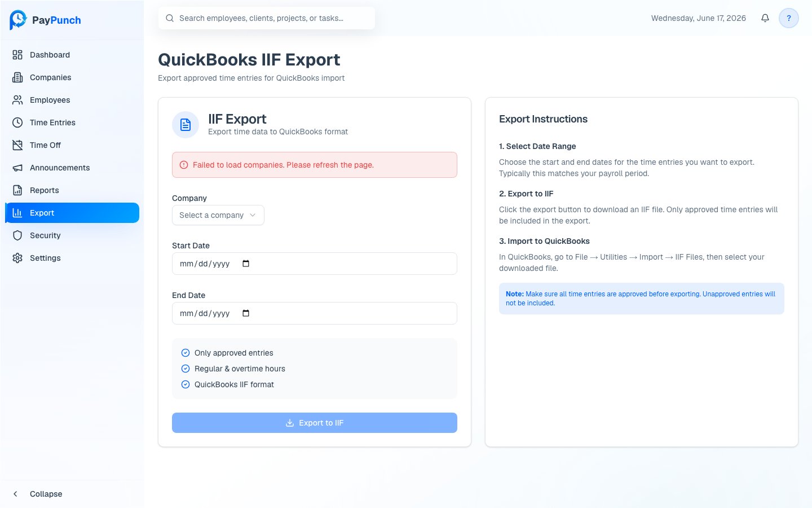
Task: Click the Announcements megaphone icon
Action: (x=17, y=168)
